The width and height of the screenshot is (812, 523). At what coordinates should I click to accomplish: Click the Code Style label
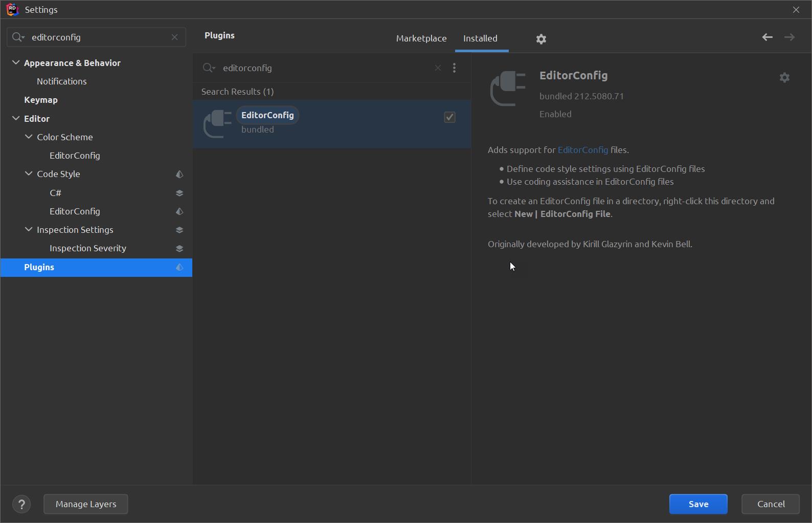pos(58,174)
